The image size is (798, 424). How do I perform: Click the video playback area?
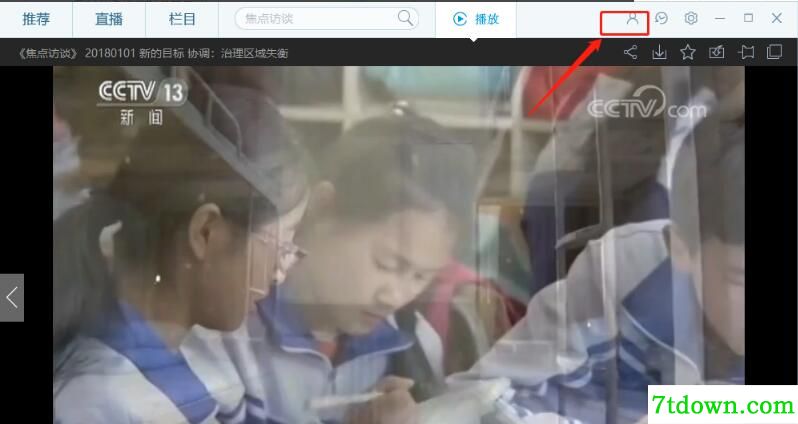click(399, 244)
